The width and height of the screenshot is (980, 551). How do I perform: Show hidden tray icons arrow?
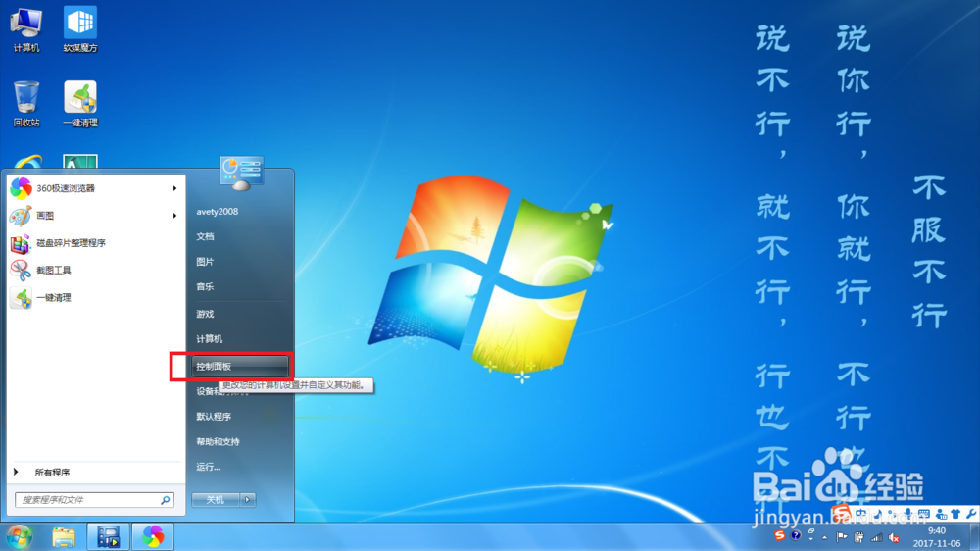824,538
